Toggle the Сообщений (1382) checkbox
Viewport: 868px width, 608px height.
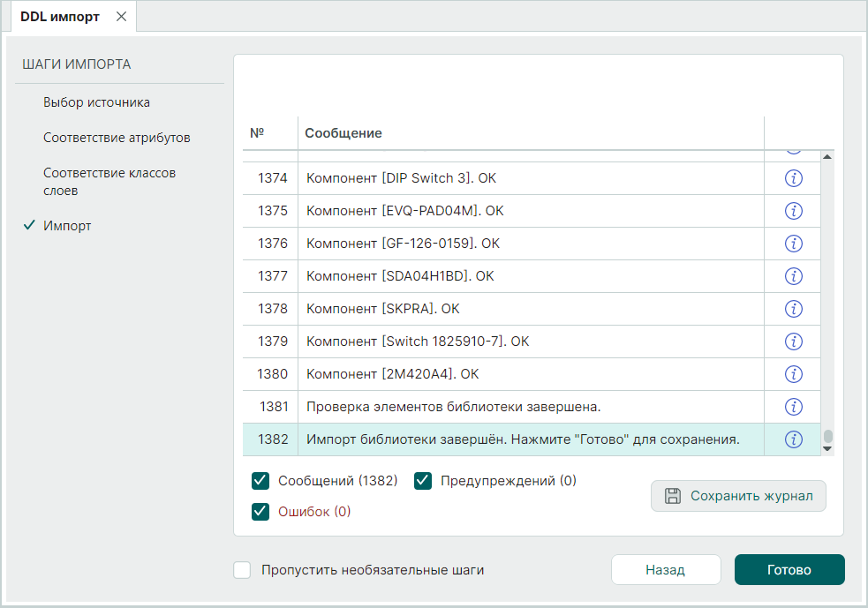[x=260, y=481]
